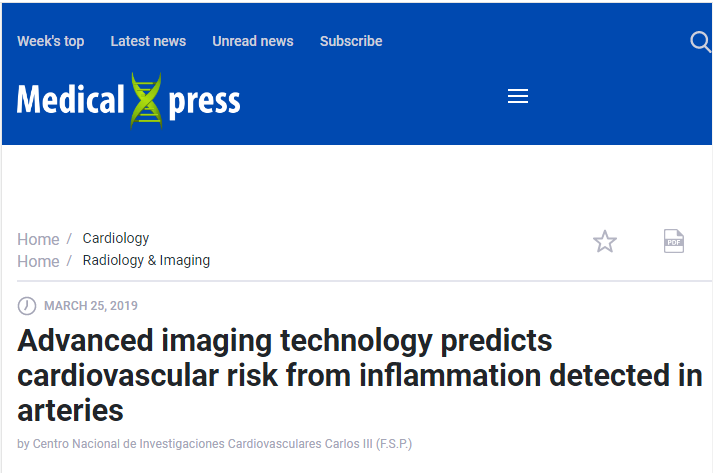Click Home breadcrumb before Cardiology

38,239
